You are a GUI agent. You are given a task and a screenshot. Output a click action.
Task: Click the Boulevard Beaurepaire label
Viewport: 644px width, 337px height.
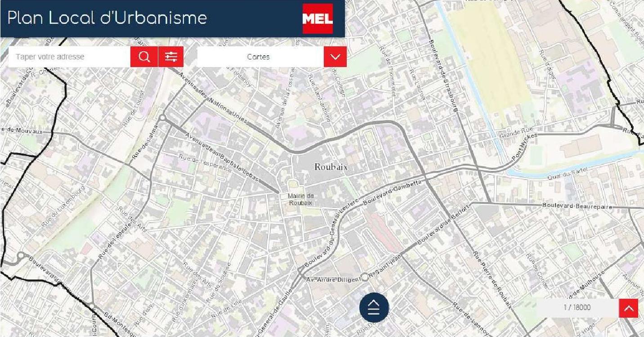pos(577,206)
